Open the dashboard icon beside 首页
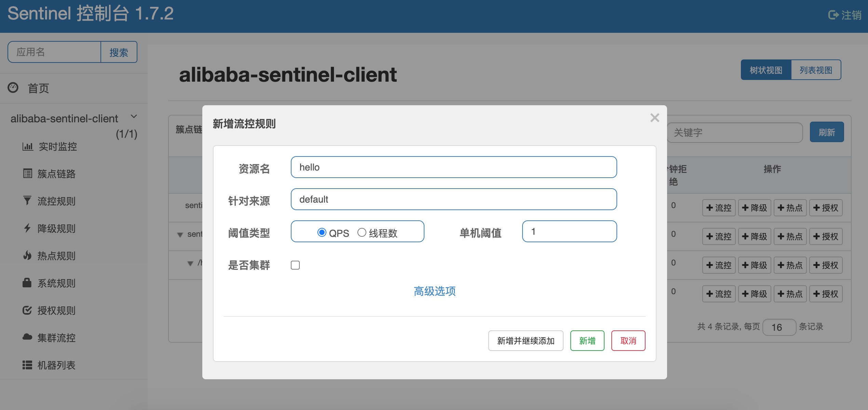 pyautogui.click(x=13, y=88)
